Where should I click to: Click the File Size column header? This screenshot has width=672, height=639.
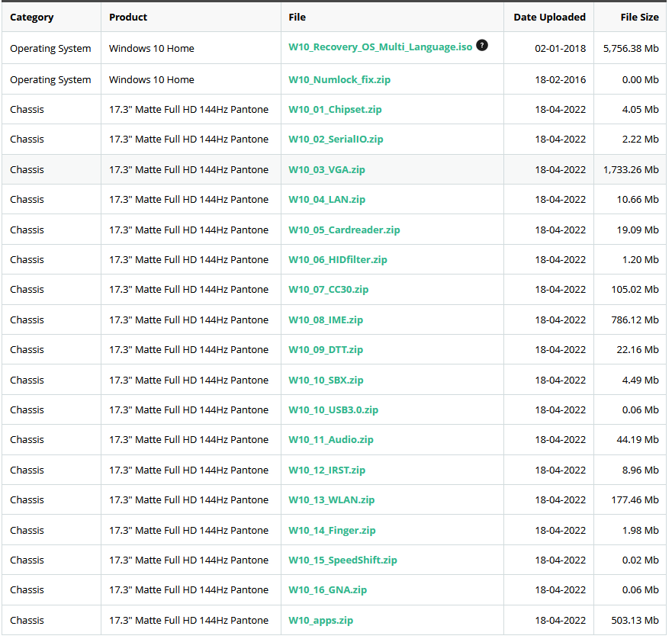click(639, 17)
